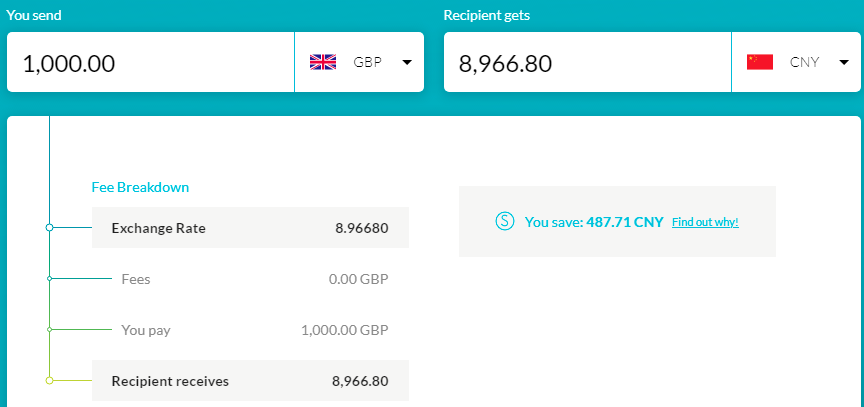Click the Fee Breakdown heading
864x407 pixels.
140,187
